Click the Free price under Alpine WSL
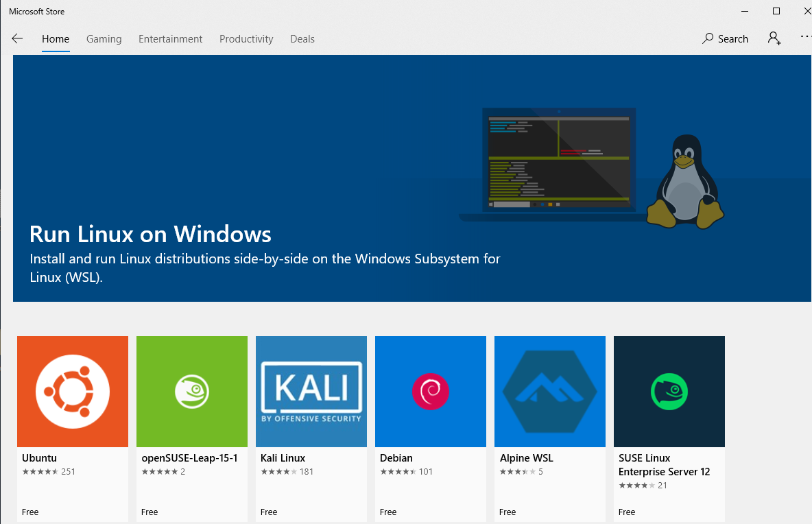The image size is (812, 524). pyautogui.click(x=508, y=512)
